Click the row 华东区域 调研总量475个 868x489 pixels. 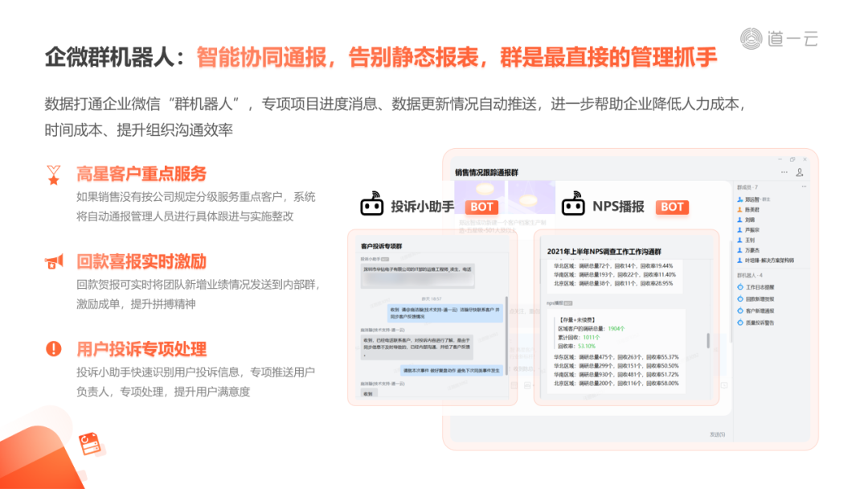click(616, 357)
